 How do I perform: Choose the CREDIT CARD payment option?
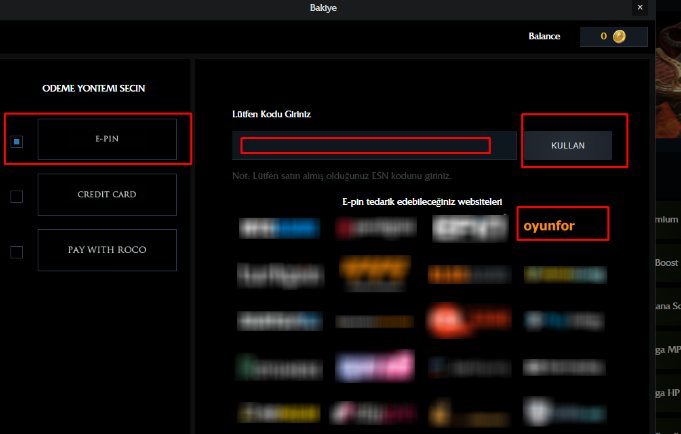point(107,194)
